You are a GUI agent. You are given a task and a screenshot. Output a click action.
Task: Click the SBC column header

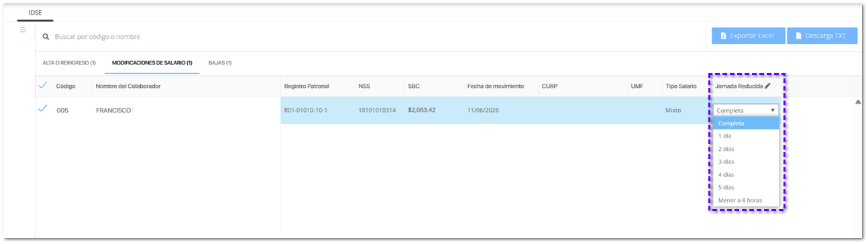pos(414,86)
